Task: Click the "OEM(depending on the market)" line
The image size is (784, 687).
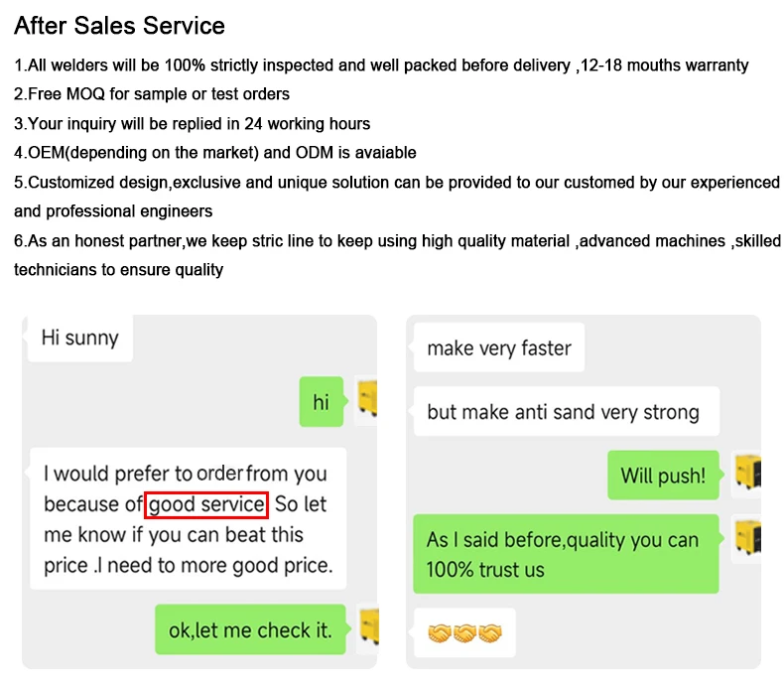Action: pos(215,153)
